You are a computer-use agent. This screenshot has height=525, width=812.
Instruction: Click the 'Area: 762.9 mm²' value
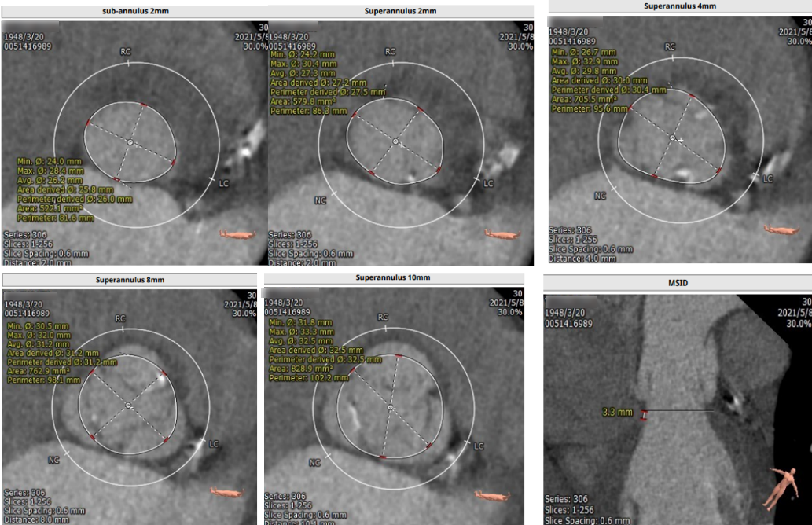click(38, 371)
